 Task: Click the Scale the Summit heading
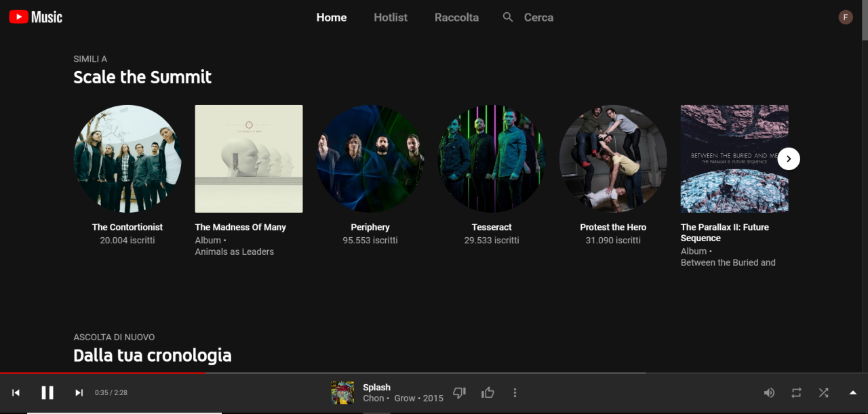click(x=142, y=77)
